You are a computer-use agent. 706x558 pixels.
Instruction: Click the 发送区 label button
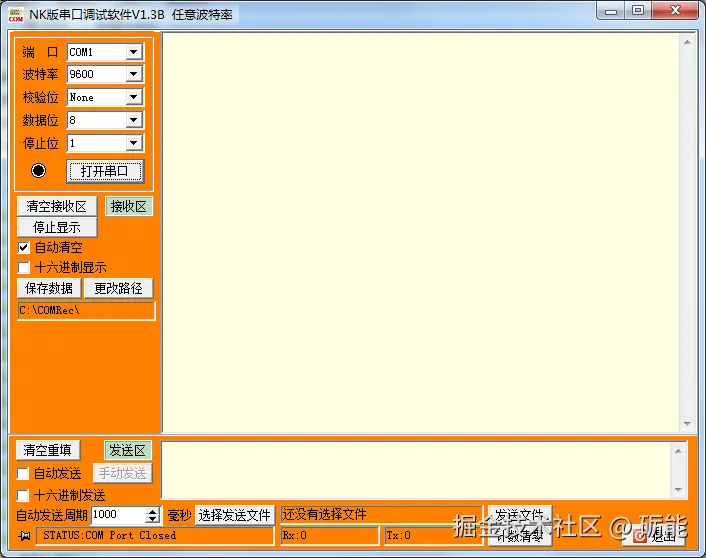tap(128, 450)
